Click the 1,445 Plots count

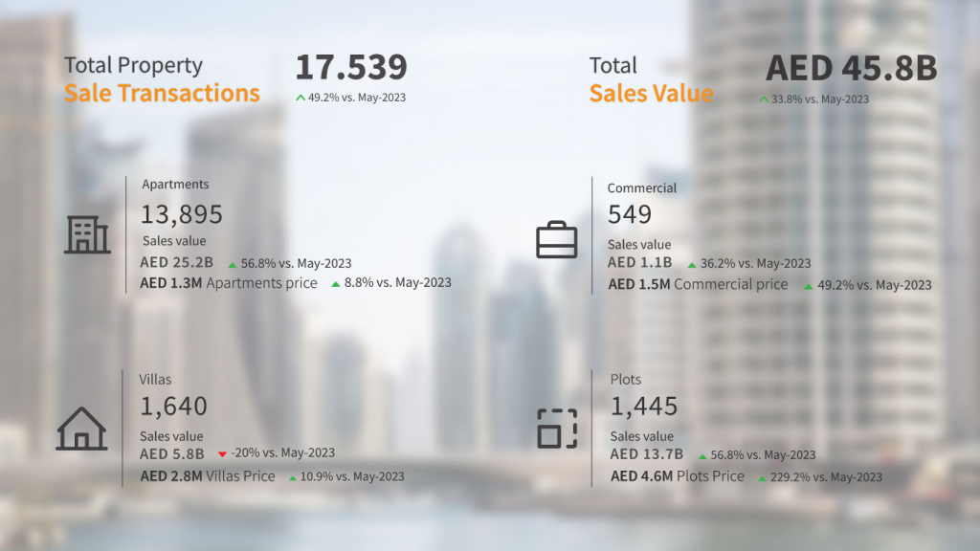pos(643,407)
